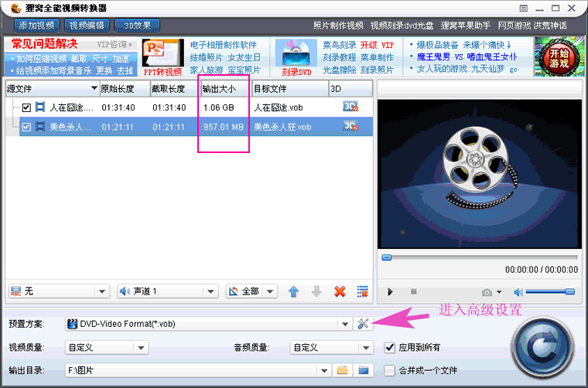Screen dimensions: 588x388
Task: Toggle 应用到所有 checkbox
Action: click(390, 347)
